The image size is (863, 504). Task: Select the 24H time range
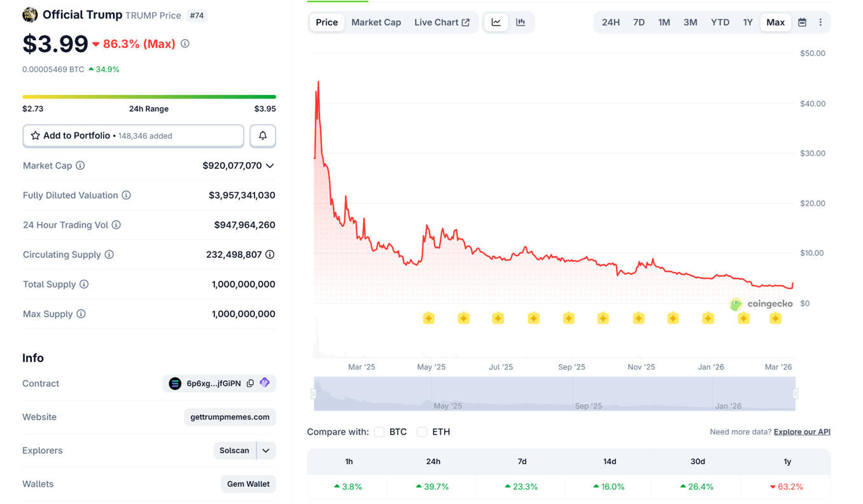[610, 22]
